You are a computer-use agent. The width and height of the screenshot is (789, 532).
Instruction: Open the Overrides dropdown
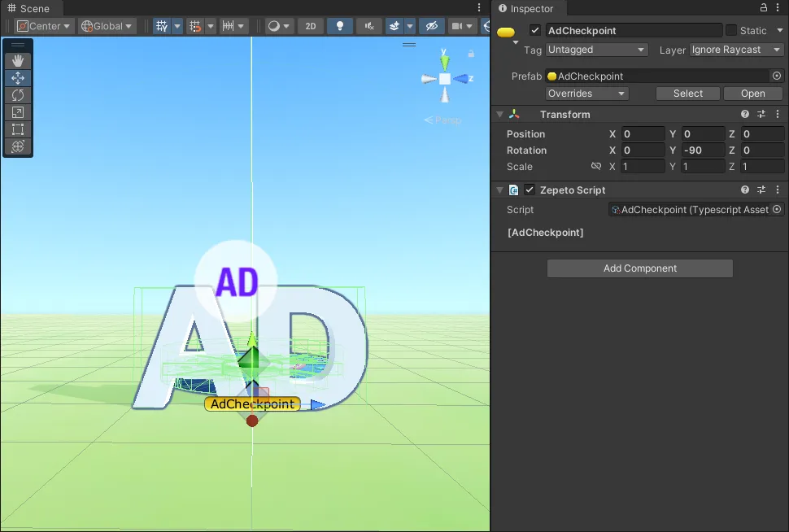(x=586, y=94)
